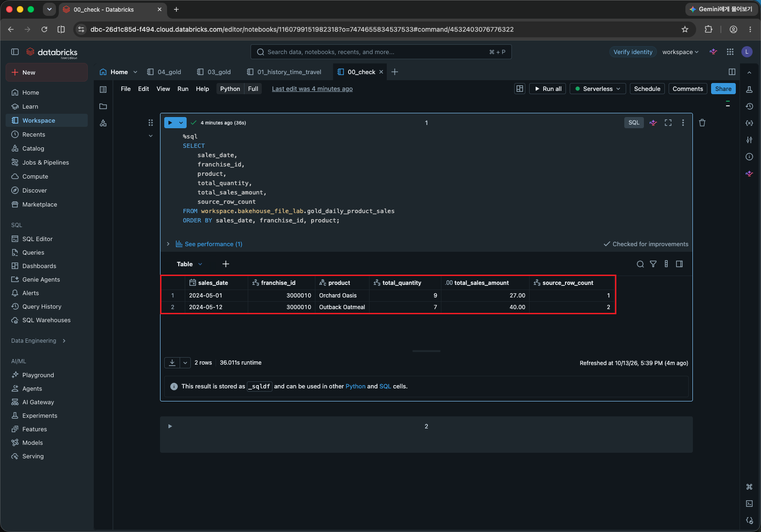The width and height of the screenshot is (761, 532).
Task: Open the File menu
Action: pyautogui.click(x=126, y=89)
